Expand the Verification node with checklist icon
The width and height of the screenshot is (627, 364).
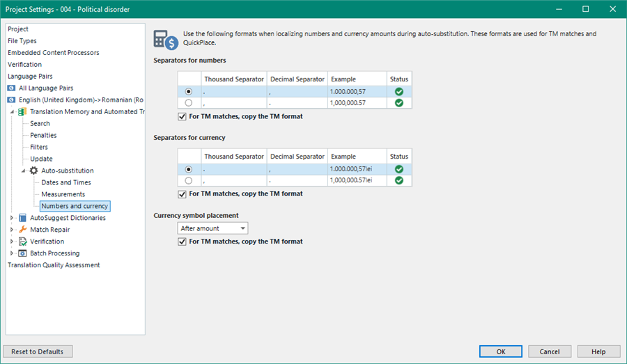click(12, 242)
